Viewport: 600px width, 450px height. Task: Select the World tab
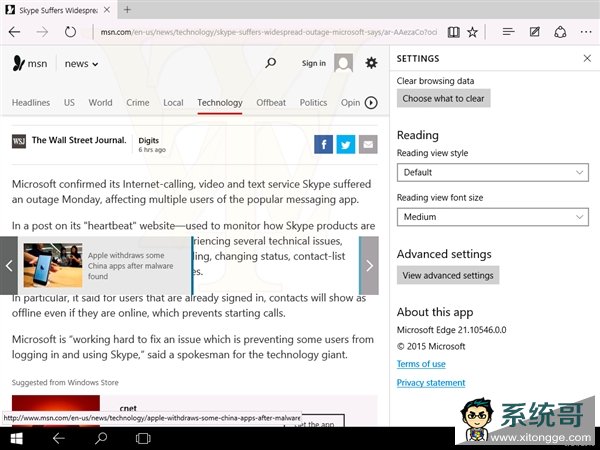click(100, 103)
